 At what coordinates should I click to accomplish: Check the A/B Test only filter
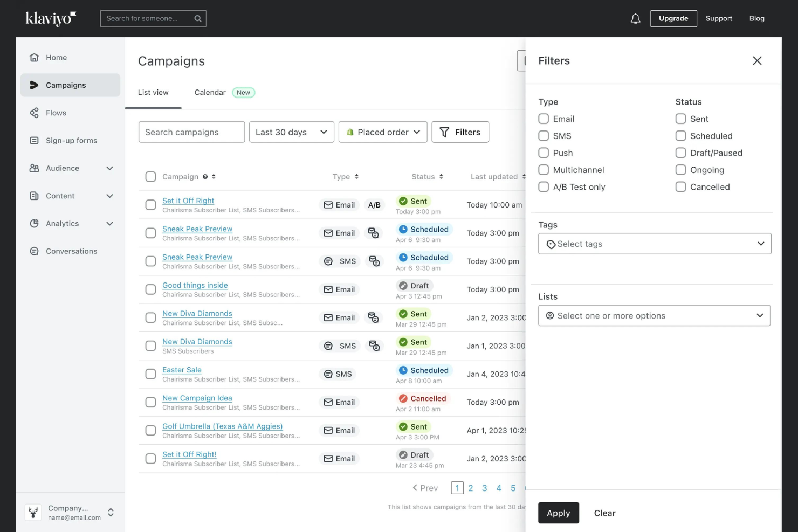pyautogui.click(x=544, y=187)
